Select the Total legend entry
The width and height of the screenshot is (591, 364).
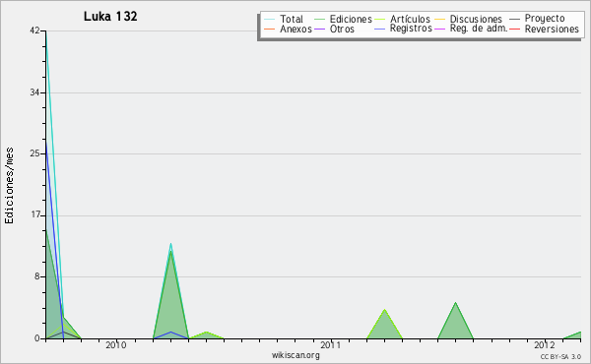tap(291, 19)
